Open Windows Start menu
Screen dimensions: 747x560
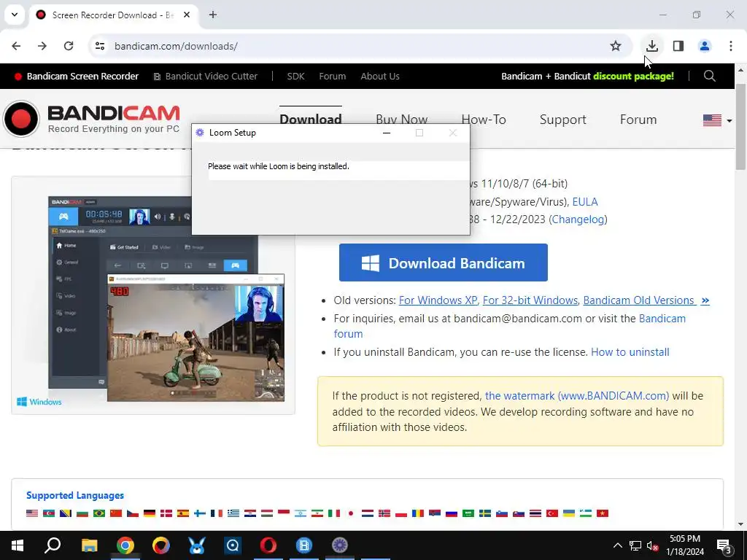18,545
